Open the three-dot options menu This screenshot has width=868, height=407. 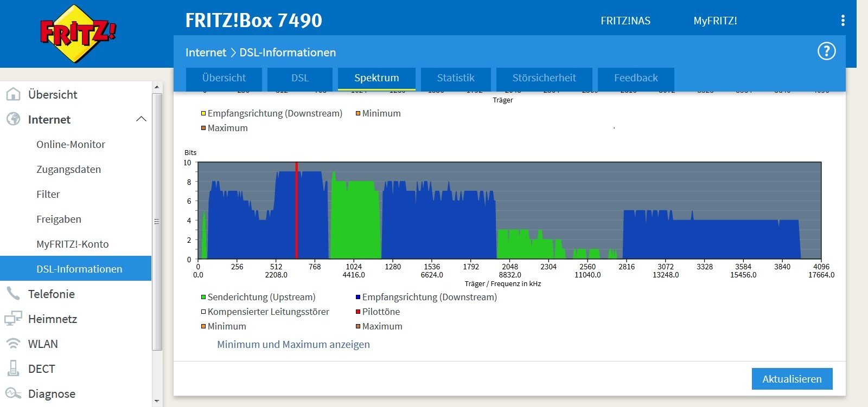pos(843,21)
